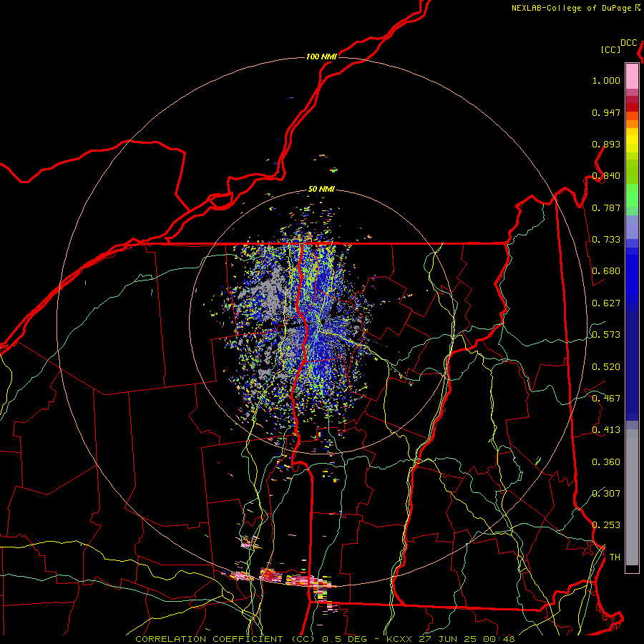Click the 0.787 legend value
This screenshot has height=644, width=644.
[606, 208]
